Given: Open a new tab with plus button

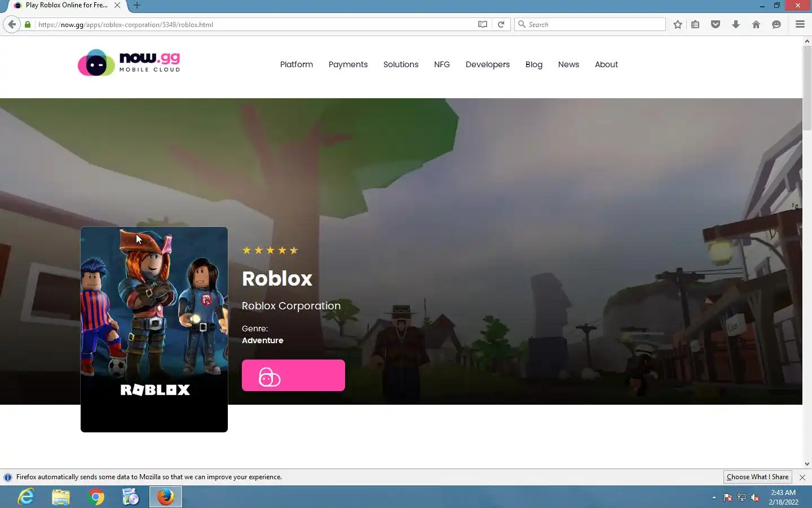Looking at the screenshot, I should 137,5.
